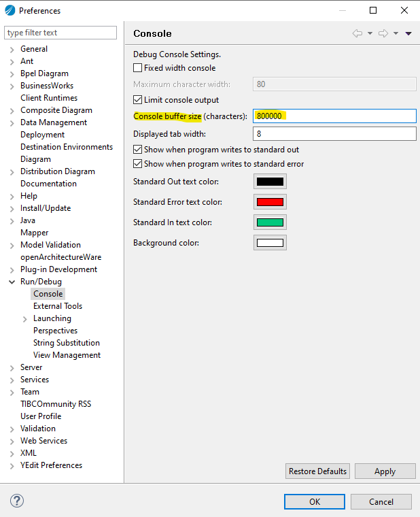This screenshot has height=517, width=420.
Task: Click the Apply button
Action: [385, 471]
